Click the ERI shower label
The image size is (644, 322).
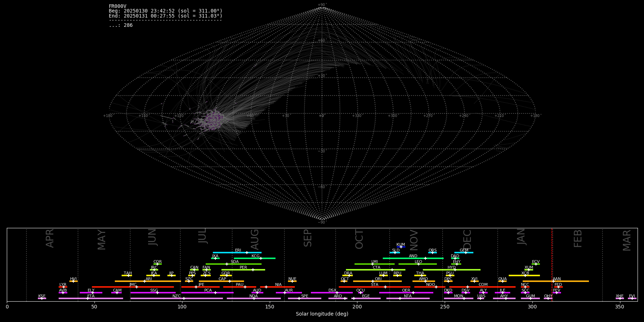point(238,250)
